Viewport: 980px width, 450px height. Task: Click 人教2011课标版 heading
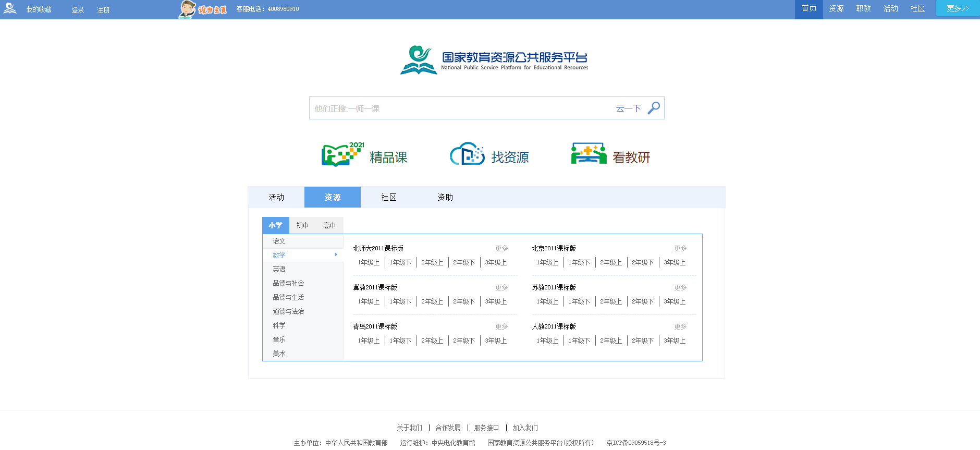[x=554, y=326]
